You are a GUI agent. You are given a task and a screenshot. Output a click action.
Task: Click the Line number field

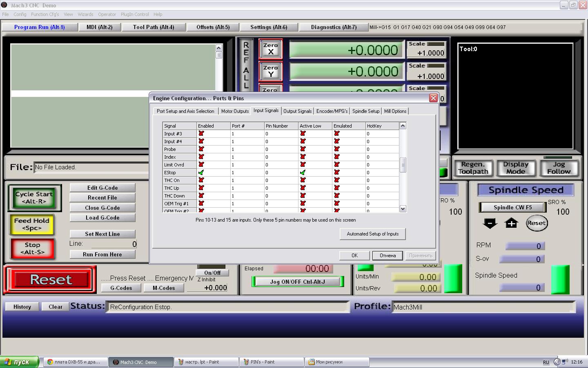point(114,244)
